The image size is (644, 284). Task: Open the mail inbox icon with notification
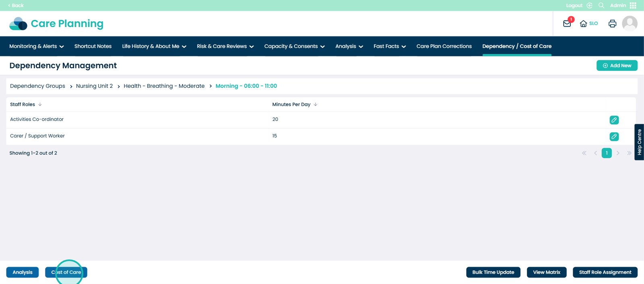pyautogui.click(x=567, y=24)
